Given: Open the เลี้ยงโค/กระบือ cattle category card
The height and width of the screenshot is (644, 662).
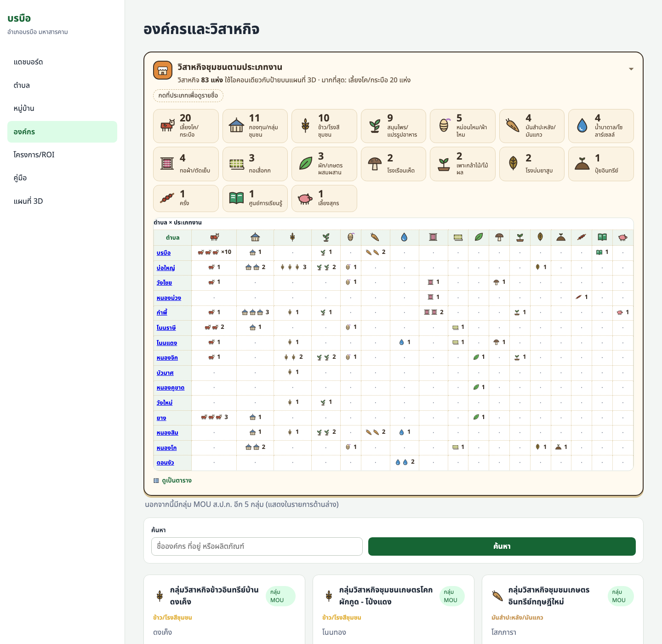Looking at the screenshot, I should click(x=186, y=126).
